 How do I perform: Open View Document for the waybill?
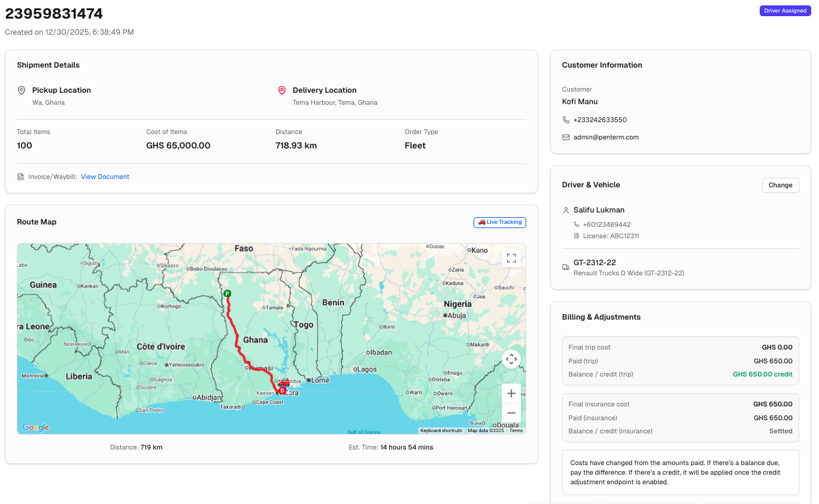point(105,177)
